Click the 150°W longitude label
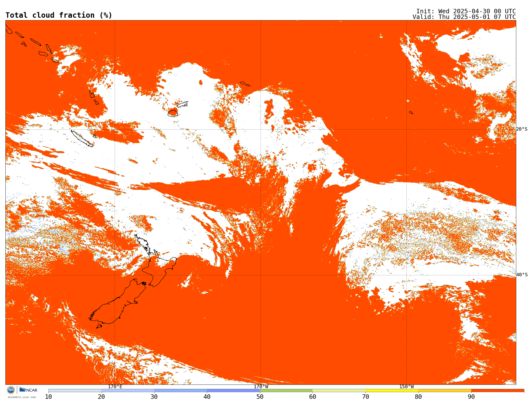 [406, 386]
